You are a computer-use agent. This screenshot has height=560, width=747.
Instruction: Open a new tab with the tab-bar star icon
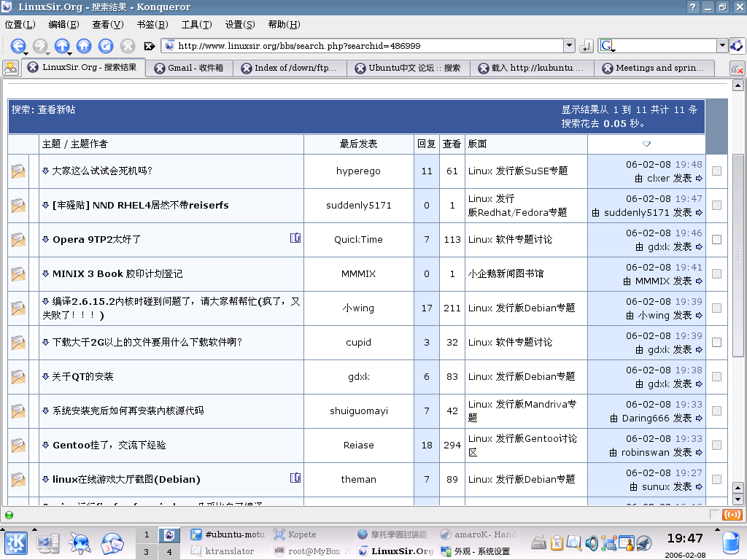pos(10,68)
